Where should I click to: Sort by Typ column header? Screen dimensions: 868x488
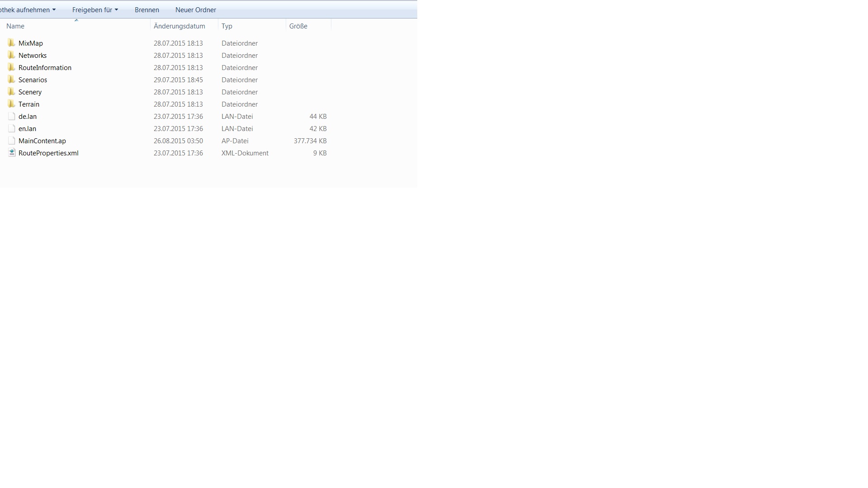pos(227,26)
